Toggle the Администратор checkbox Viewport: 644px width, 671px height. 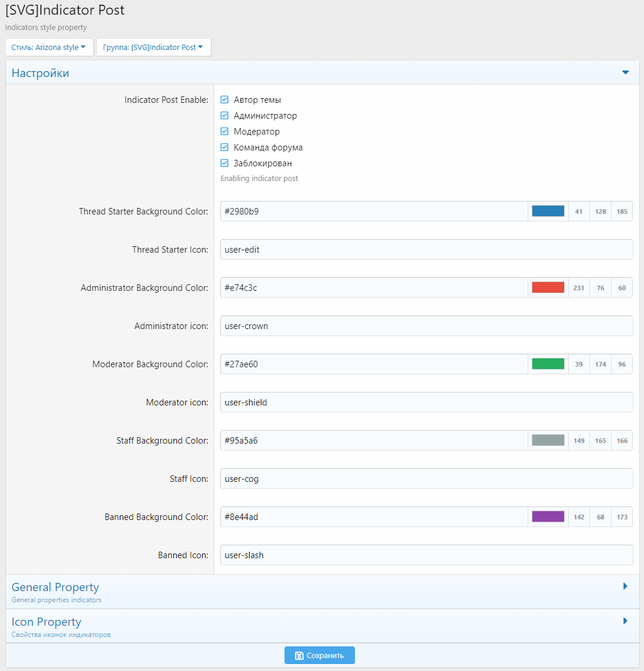click(224, 116)
